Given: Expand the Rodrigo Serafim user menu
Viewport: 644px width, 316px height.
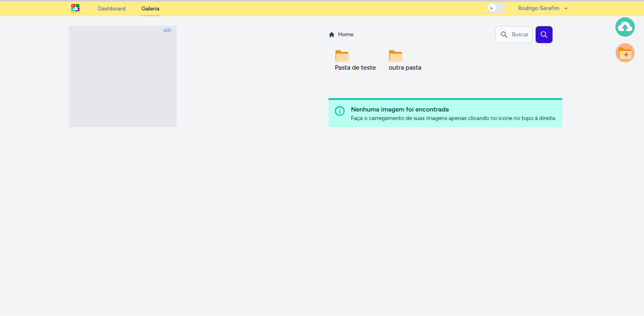Looking at the screenshot, I should tap(543, 8).
